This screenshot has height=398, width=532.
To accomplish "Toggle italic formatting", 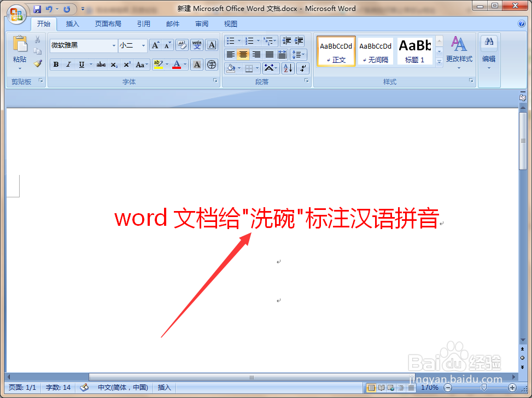I will pyautogui.click(x=68, y=65).
